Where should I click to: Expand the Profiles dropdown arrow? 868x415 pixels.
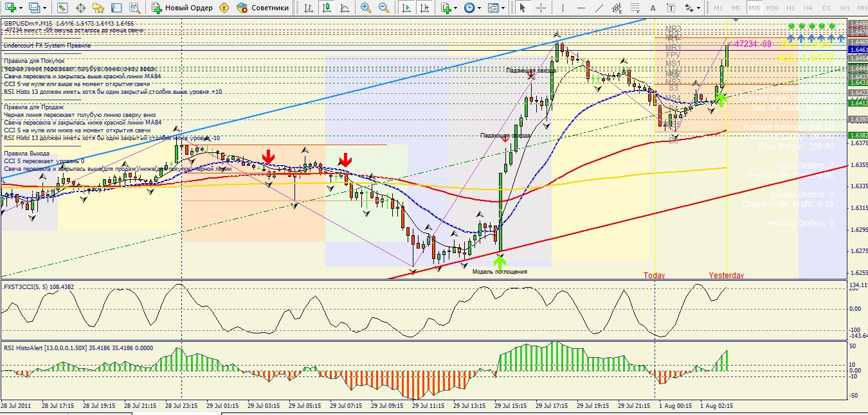pyautogui.click(x=44, y=8)
